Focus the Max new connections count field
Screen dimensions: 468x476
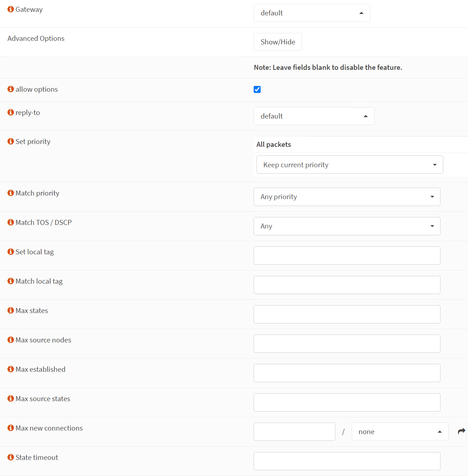pos(294,432)
